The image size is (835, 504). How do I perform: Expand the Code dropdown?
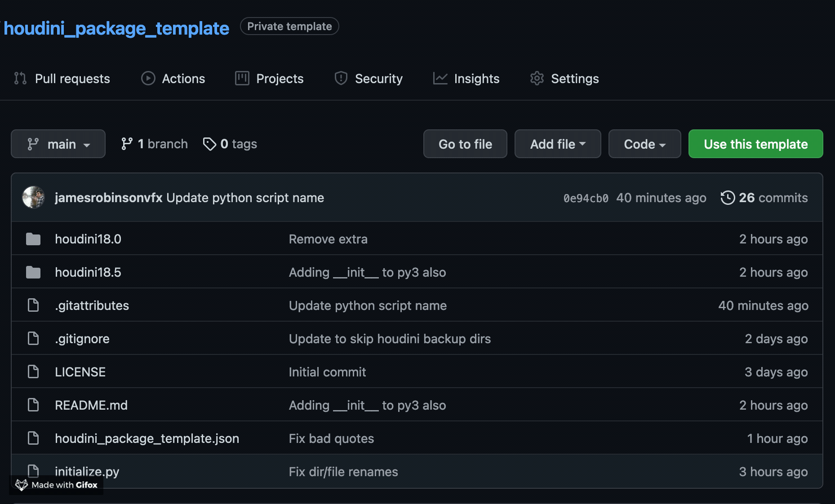(x=644, y=144)
